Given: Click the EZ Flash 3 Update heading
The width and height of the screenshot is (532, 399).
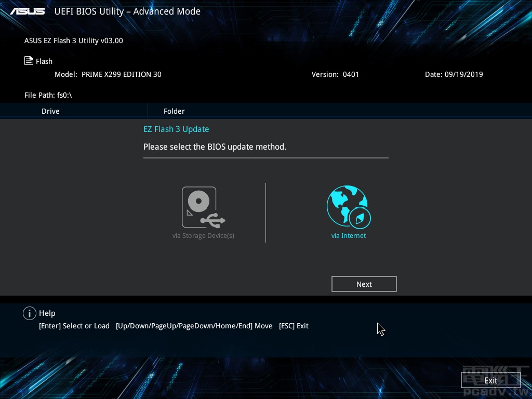Looking at the screenshot, I should (176, 129).
